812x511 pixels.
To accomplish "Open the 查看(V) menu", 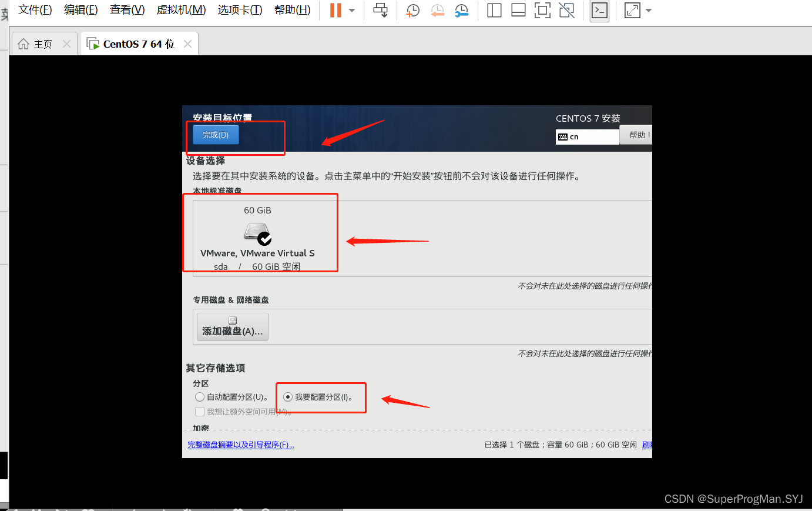I will click(x=127, y=10).
